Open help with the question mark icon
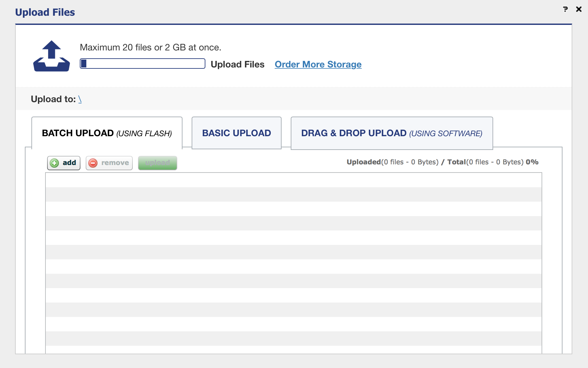588x368 pixels. [x=565, y=9]
